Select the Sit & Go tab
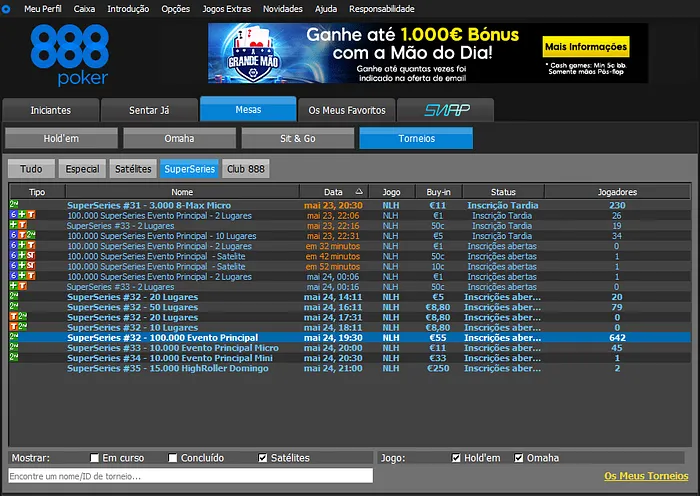 (298, 138)
